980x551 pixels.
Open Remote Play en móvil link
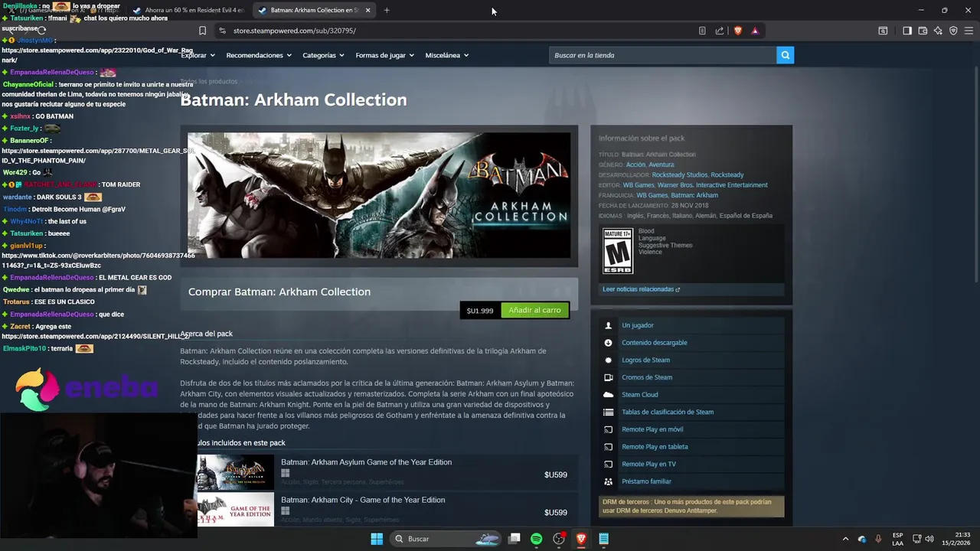click(652, 429)
